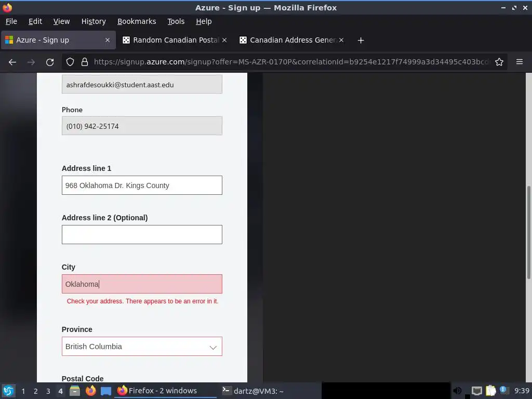Open Firefox - 2 windows taskbar item
Viewport: 532px width, 399px height.
(x=166, y=391)
